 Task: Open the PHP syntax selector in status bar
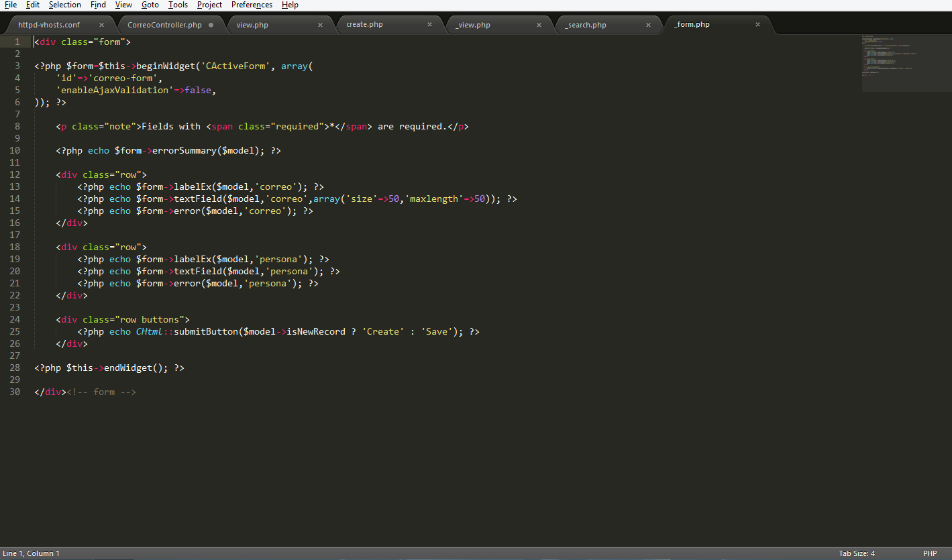[x=930, y=553]
